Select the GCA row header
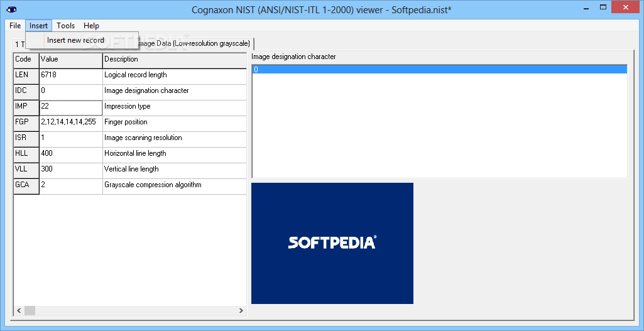Screen dimensions: 644x331 [26, 186]
